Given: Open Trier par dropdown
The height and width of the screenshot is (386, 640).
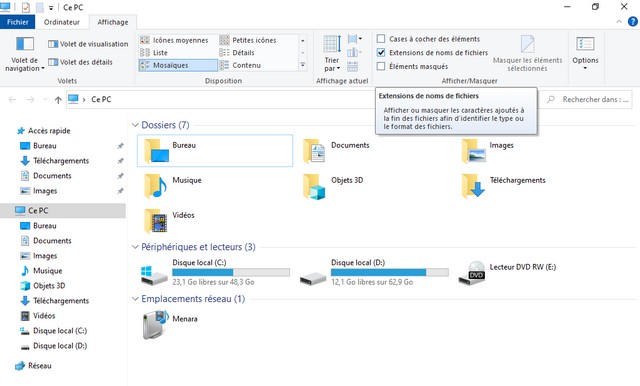Looking at the screenshot, I should pyautogui.click(x=332, y=54).
